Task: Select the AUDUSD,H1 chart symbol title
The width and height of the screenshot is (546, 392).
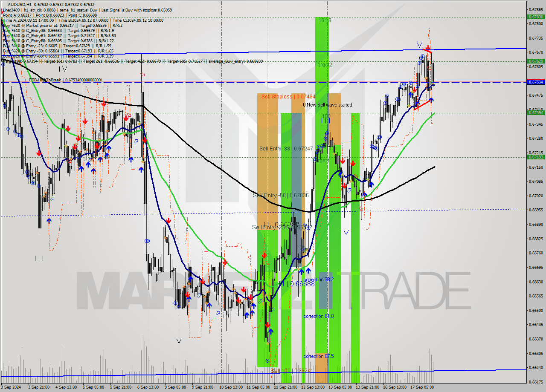Action: [20, 4]
